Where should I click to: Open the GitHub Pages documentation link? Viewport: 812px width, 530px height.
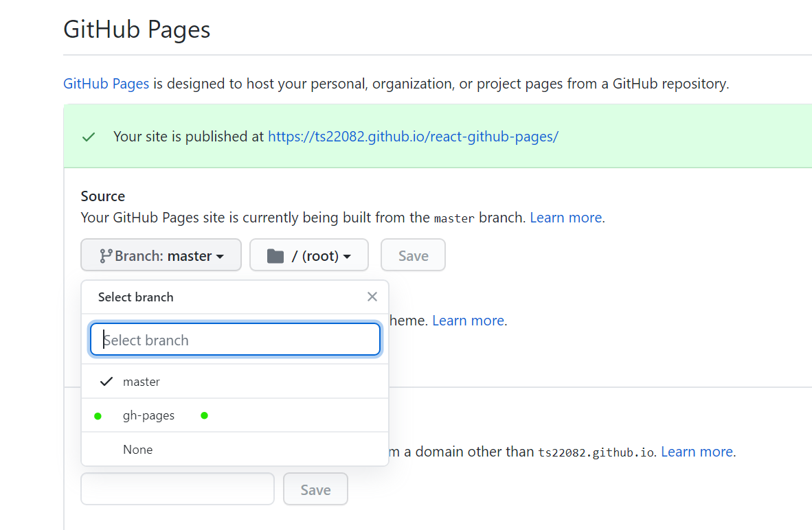[106, 83]
